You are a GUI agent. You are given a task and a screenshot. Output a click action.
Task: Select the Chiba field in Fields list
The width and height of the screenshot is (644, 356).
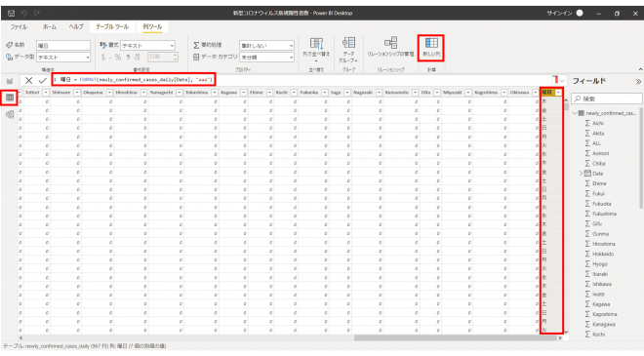(x=598, y=164)
